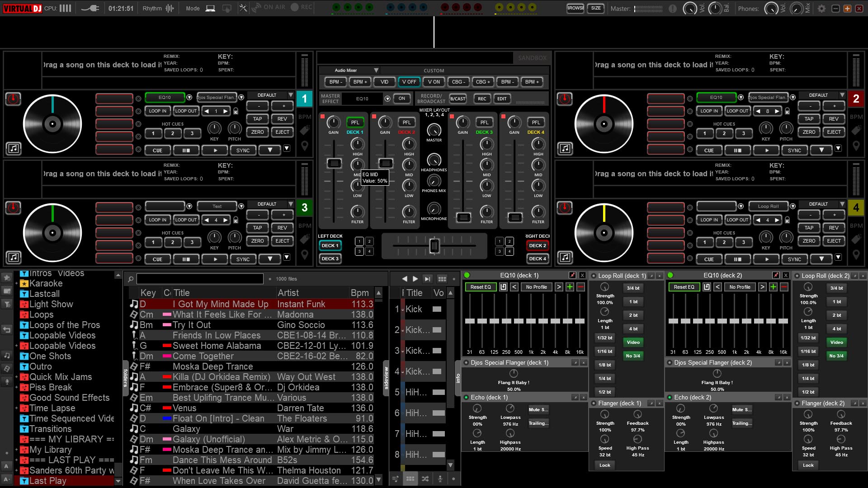
Task: Click deck 3 EJECT button
Action: click(282, 241)
